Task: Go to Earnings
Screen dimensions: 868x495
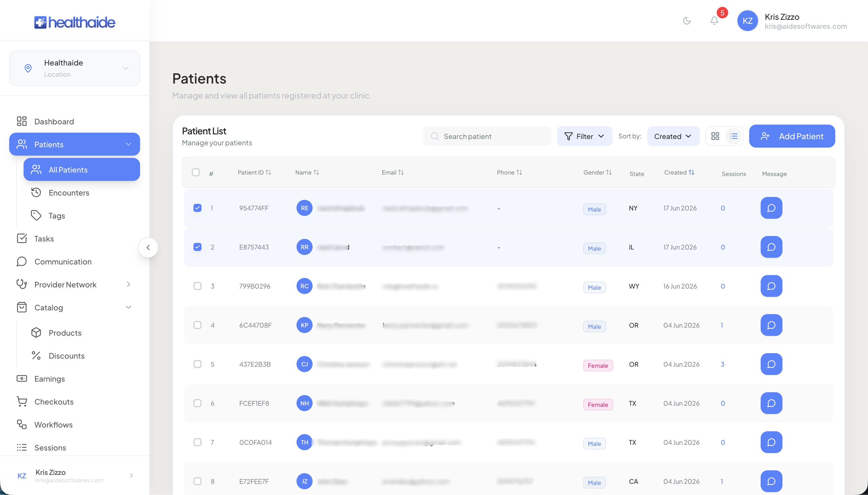Action: (x=74, y=379)
